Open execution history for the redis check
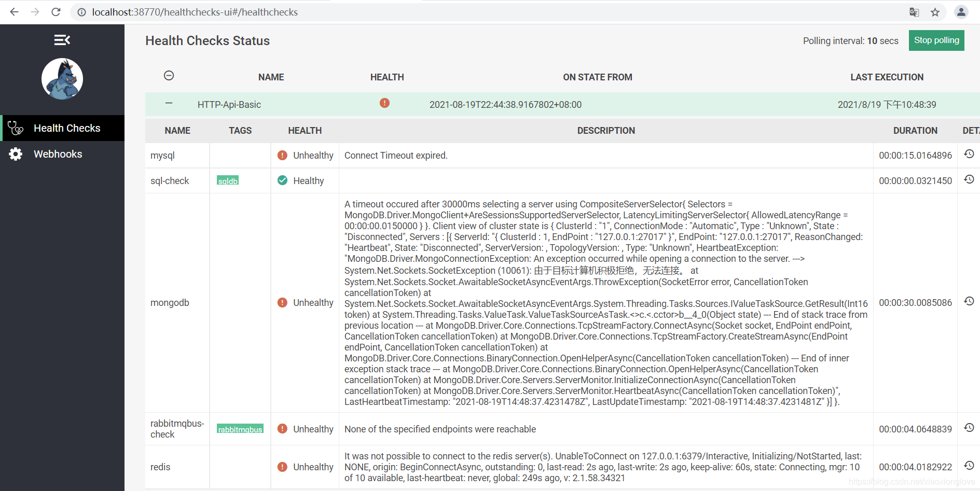The height and width of the screenshot is (491, 980). (969, 466)
